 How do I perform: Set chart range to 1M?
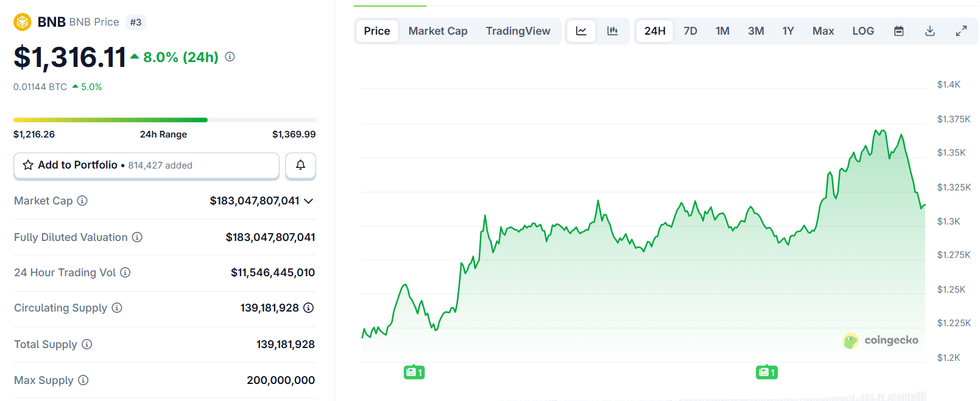click(x=722, y=31)
